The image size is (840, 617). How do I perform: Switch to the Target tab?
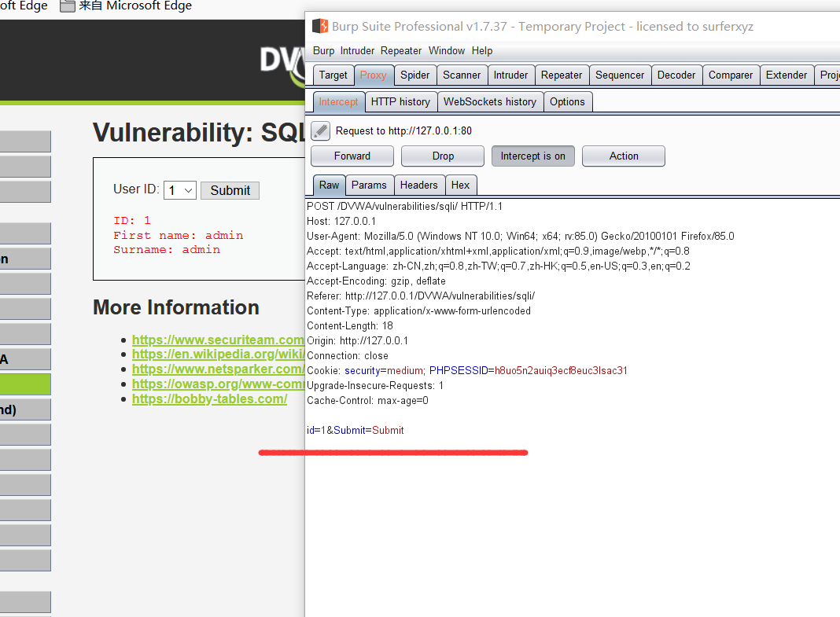point(333,75)
